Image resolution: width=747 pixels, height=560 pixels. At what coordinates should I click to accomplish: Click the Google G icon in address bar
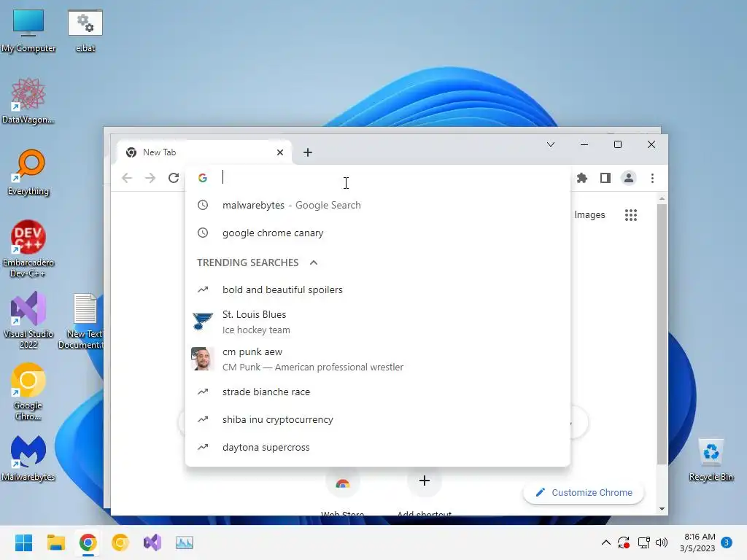(203, 178)
